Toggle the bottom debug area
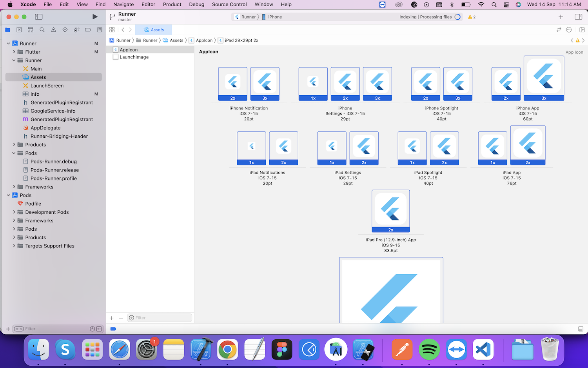This screenshot has width=588, height=368. tap(581, 329)
